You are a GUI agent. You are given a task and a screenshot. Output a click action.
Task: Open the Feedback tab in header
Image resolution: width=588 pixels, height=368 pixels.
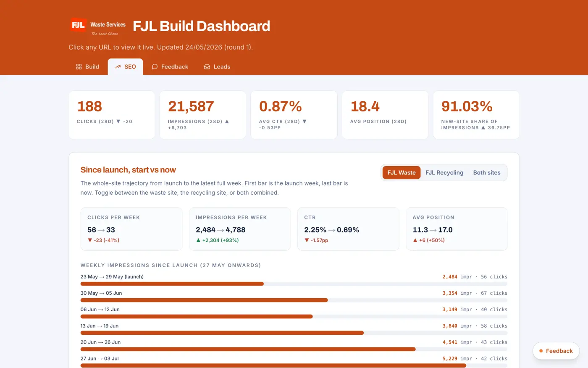click(170, 67)
